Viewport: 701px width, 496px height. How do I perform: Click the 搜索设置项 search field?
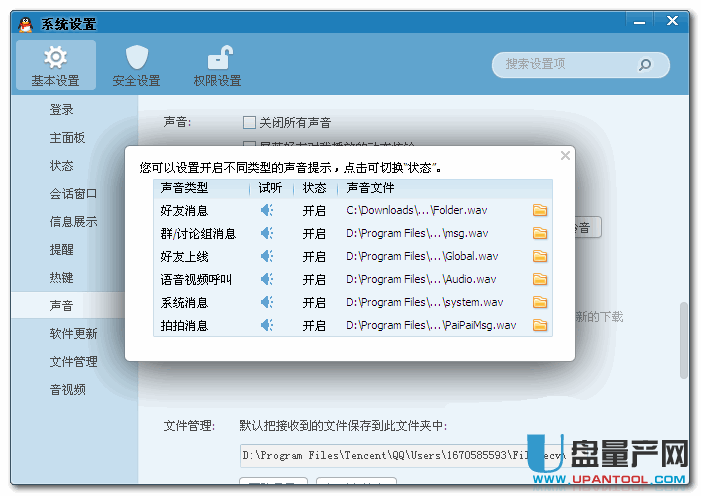(580, 65)
